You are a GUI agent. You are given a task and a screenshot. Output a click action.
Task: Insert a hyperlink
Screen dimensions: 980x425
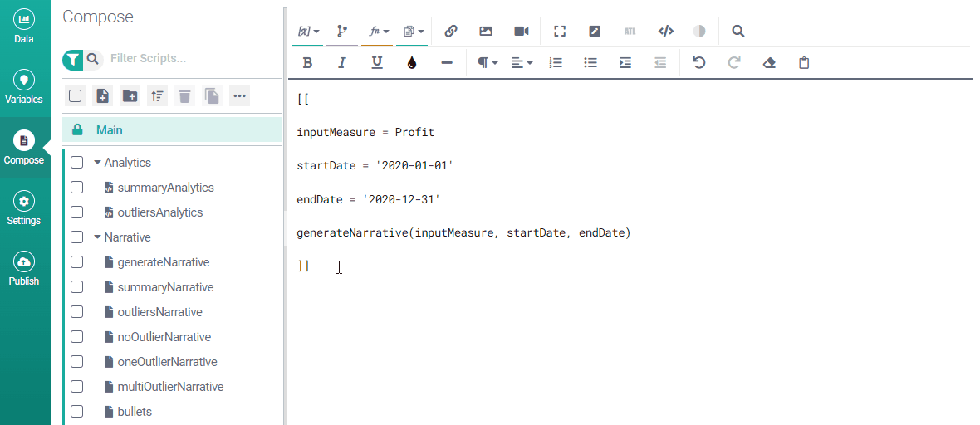tap(451, 32)
